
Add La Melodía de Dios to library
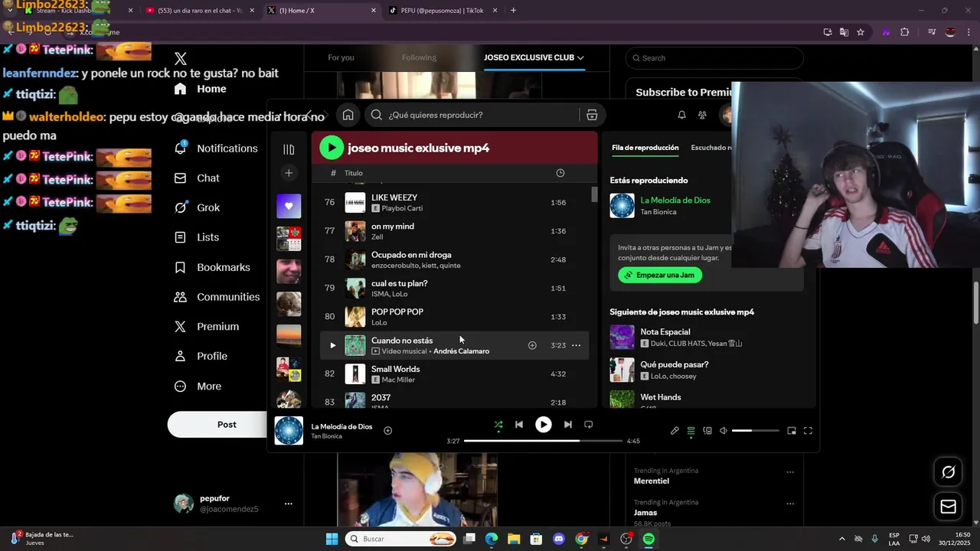coord(387,431)
